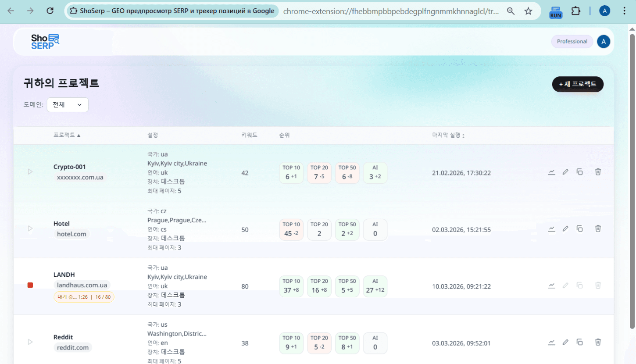This screenshot has height=364, width=636.
Task: Go back in browser history
Action: 11,11
